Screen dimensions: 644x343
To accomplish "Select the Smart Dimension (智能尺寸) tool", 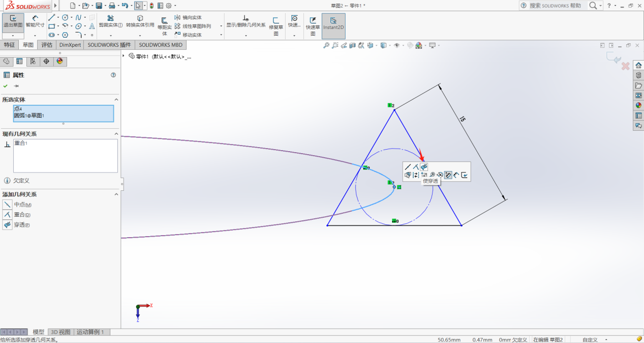I will (x=35, y=21).
